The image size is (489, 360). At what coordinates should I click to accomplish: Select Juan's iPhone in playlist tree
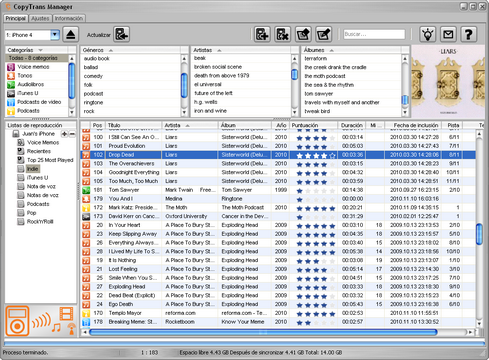coord(38,134)
